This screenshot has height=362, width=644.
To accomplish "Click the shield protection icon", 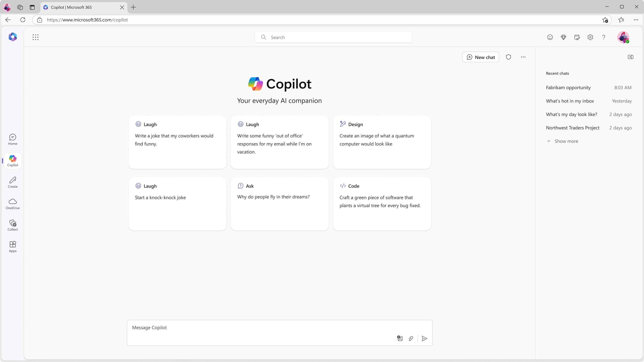I will (x=508, y=57).
